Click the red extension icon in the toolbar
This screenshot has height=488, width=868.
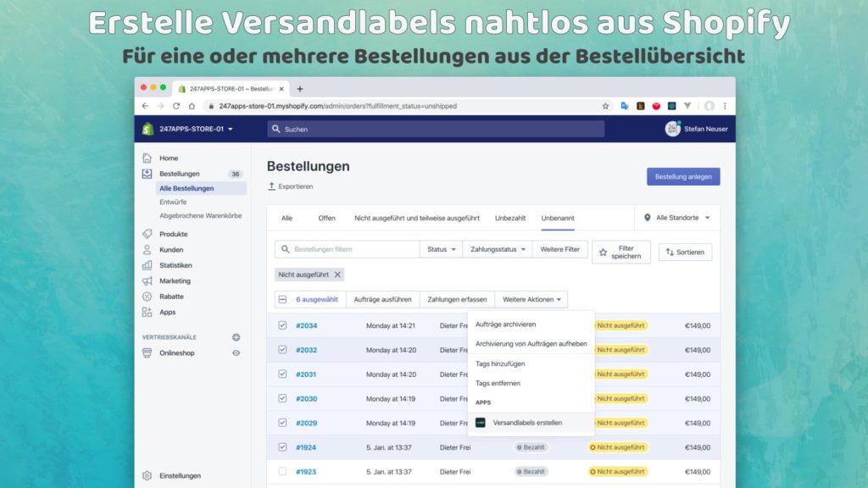656,106
